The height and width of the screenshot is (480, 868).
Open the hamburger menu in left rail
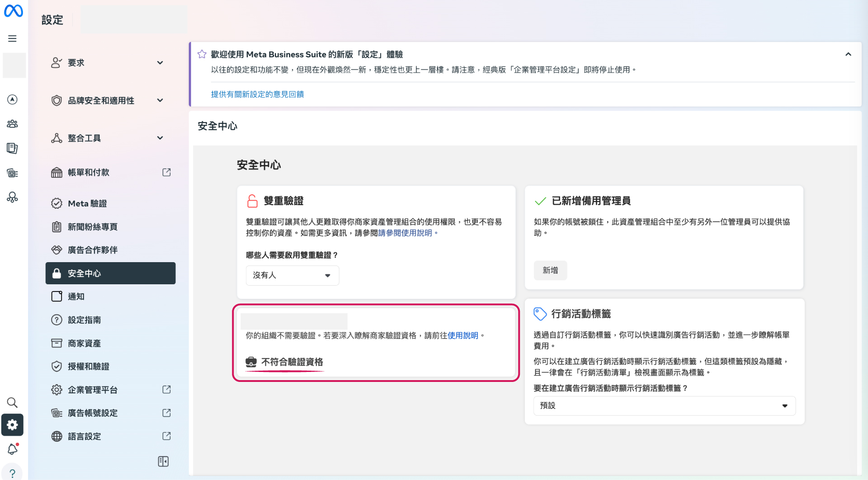point(12,39)
